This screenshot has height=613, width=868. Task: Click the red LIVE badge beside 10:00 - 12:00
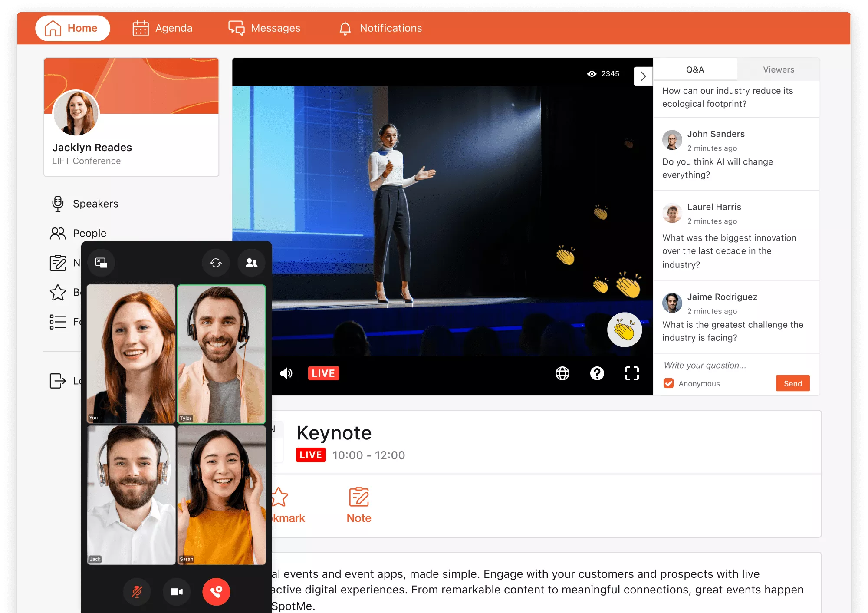point(311,455)
